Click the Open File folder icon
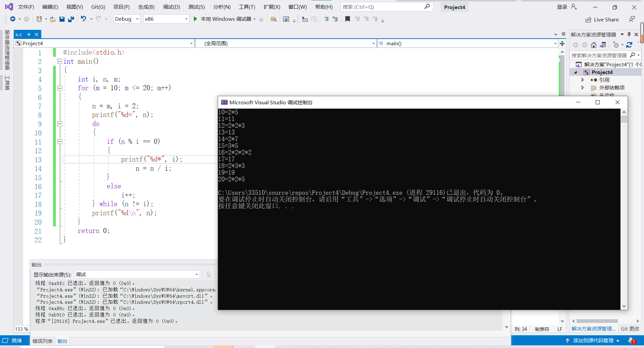The height and width of the screenshot is (348, 644). (53, 19)
